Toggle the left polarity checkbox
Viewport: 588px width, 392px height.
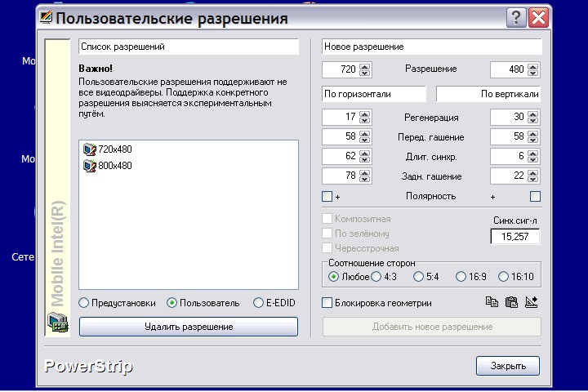click(x=327, y=196)
